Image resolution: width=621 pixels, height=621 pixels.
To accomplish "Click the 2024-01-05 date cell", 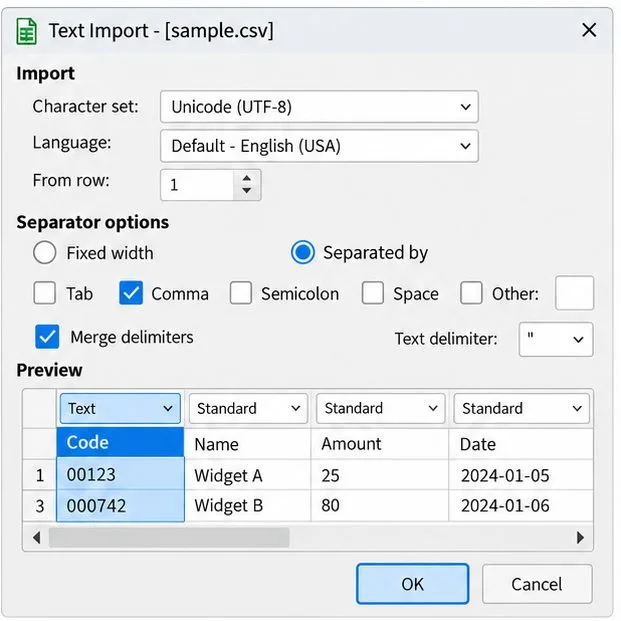I will (521, 475).
